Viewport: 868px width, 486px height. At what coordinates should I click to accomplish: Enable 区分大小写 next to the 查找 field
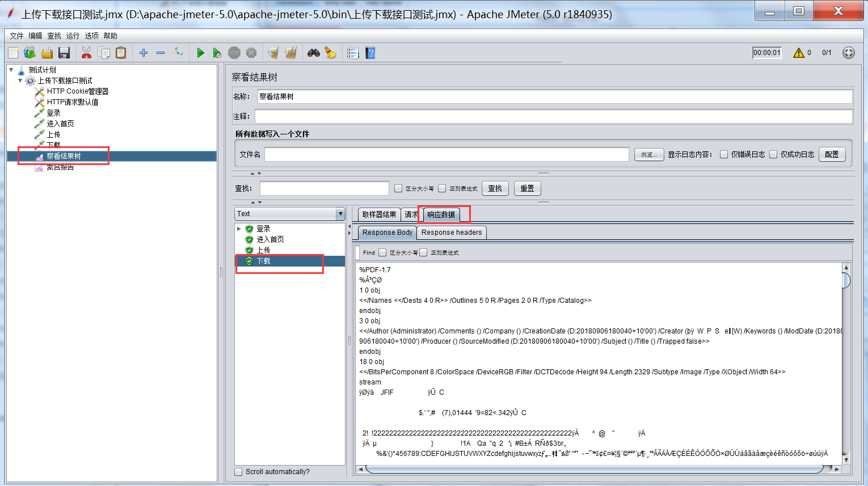(x=398, y=188)
